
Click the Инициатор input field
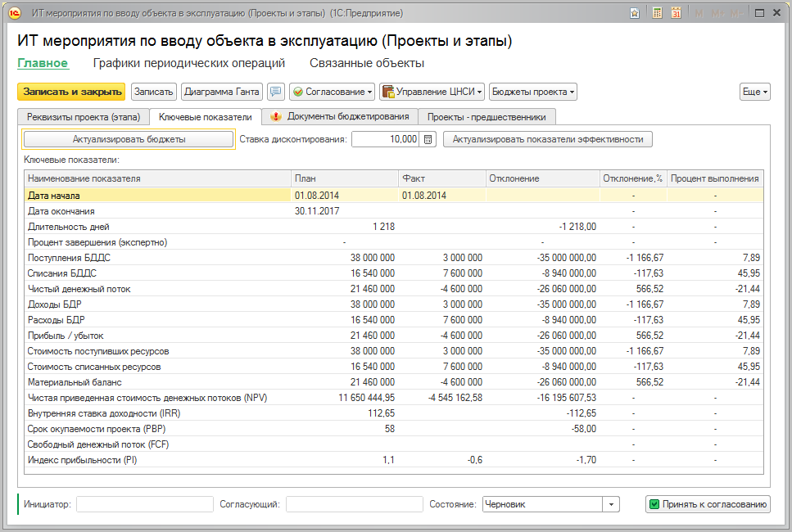(144, 504)
